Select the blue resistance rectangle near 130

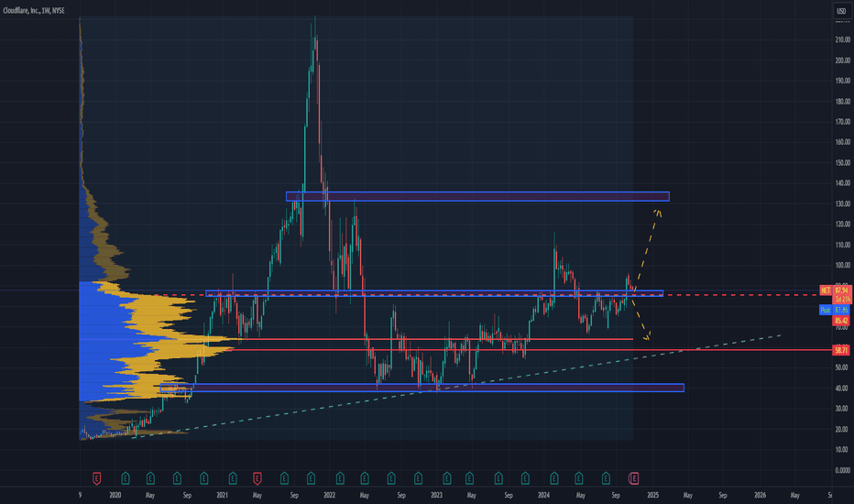pyautogui.click(x=477, y=197)
